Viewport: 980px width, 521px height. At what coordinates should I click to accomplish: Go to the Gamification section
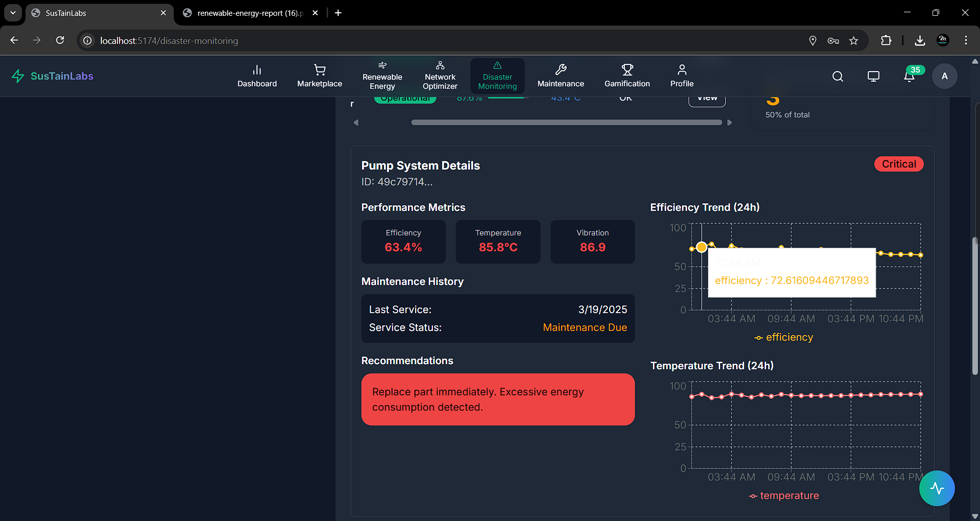click(x=627, y=76)
